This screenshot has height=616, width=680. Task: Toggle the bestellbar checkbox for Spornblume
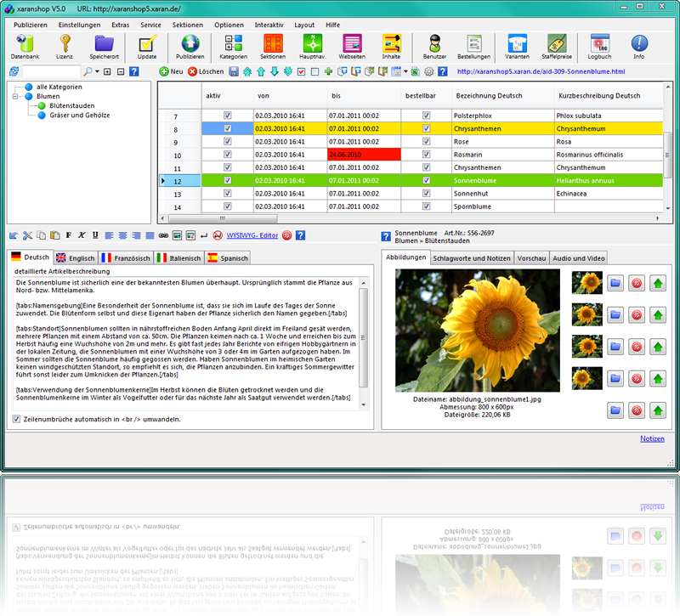427,206
